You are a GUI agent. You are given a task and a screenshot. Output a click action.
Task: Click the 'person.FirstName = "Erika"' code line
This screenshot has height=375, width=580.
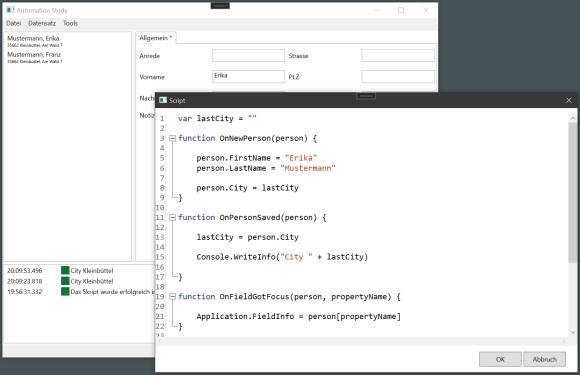tap(257, 158)
